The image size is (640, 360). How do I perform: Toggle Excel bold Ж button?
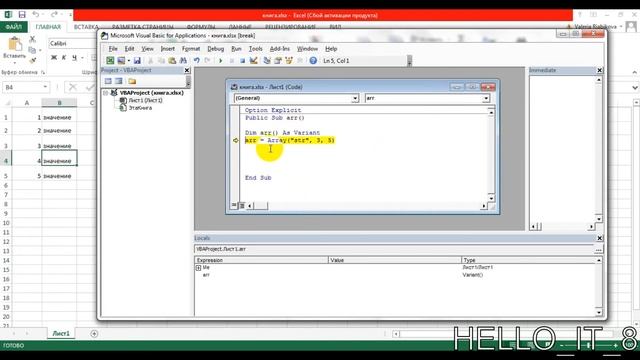tap(53, 58)
